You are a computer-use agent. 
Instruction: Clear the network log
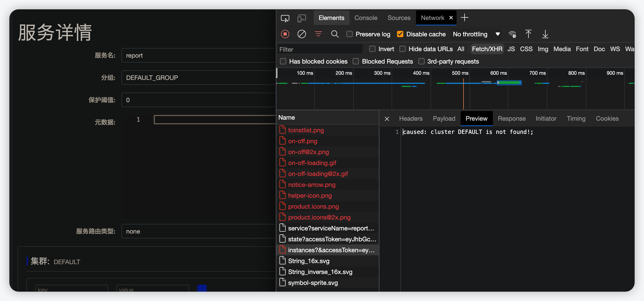pos(301,34)
